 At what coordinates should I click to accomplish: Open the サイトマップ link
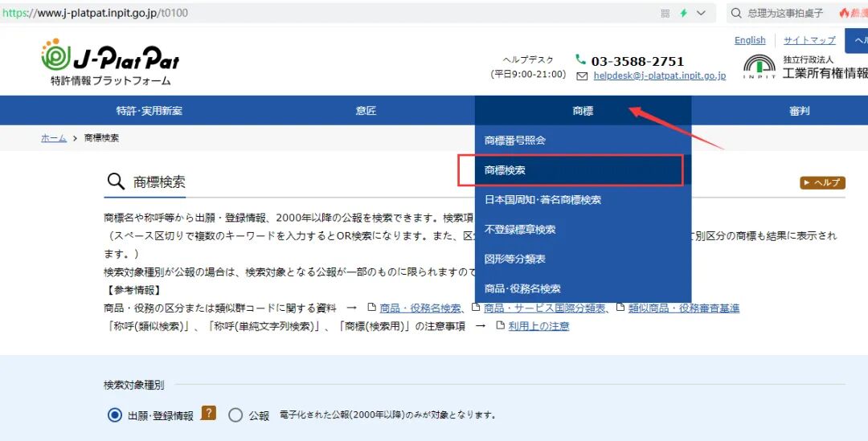(809, 40)
